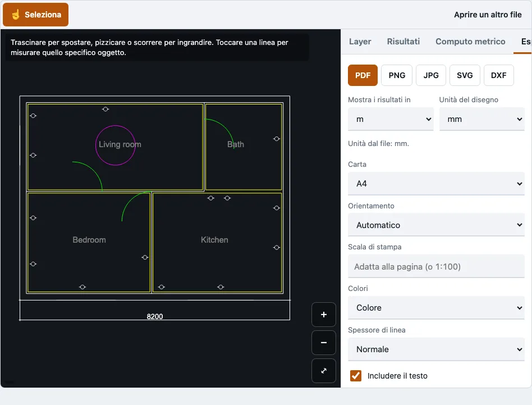Activate the Seleziona tool button
Screen dimensions: 532x405
pyautogui.click(x=35, y=15)
